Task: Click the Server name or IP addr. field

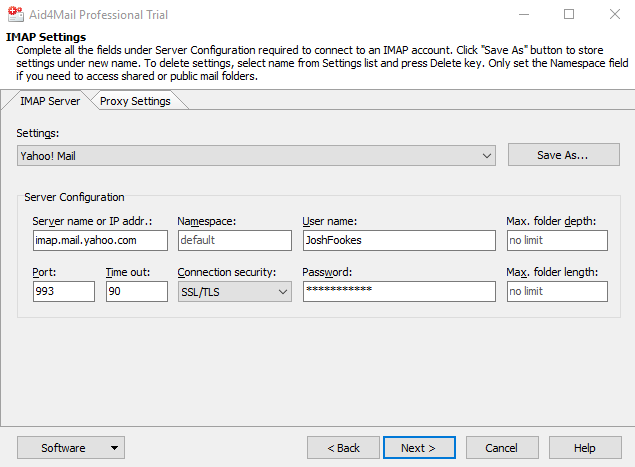Action: tap(100, 241)
